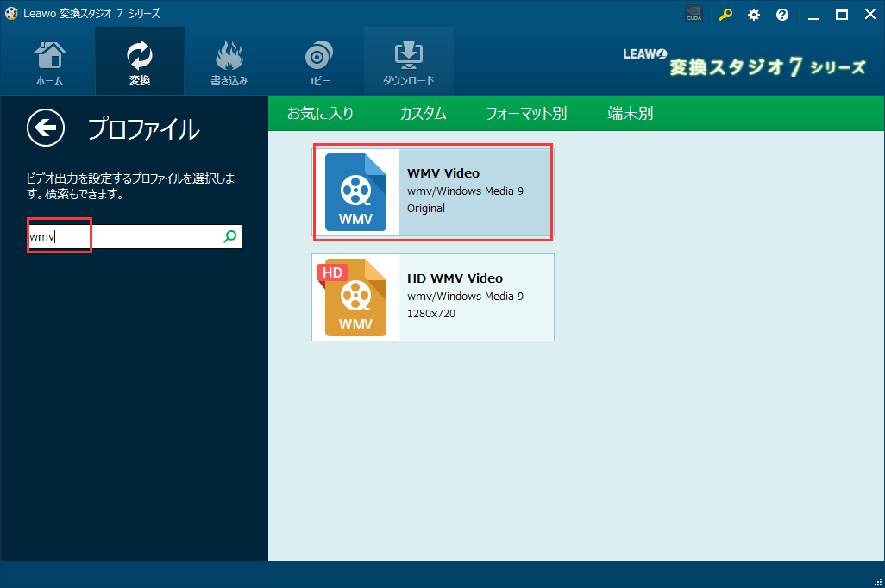Click the WMV file type icon

coord(358,191)
